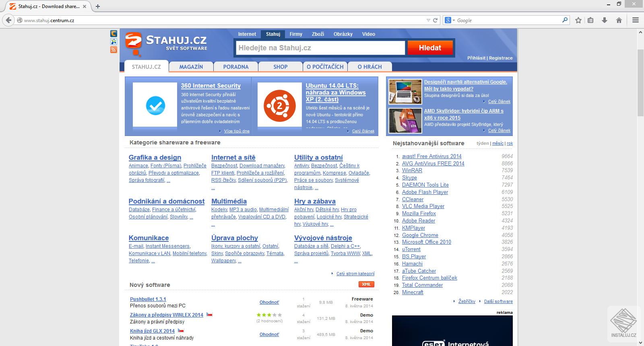Open the Grafika a design category
Viewport: 644px width, 346px height.
[155, 157]
